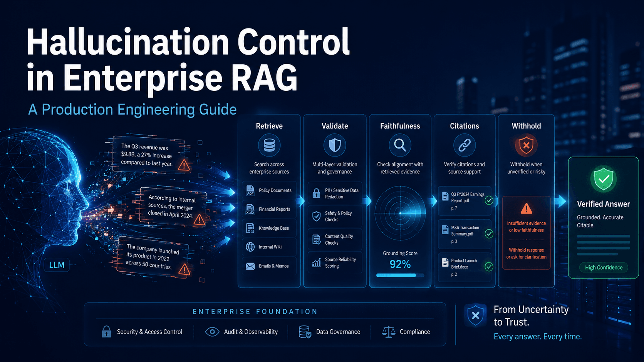Click the ENTERPRISE FOUNDATION heading

[255, 312]
